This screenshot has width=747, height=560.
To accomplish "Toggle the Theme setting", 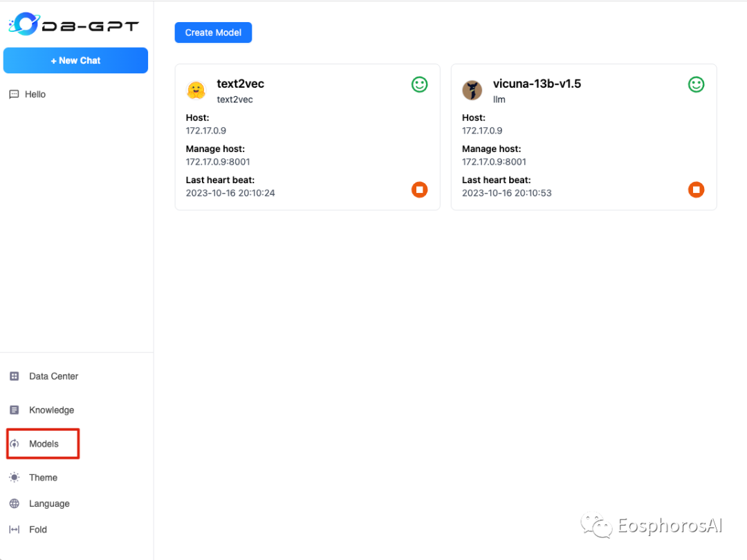I will coord(43,478).
